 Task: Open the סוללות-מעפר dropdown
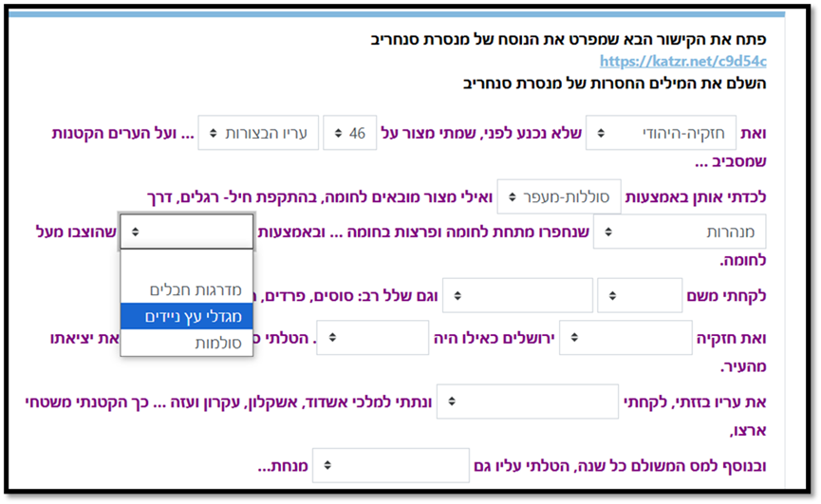point(559,196)
